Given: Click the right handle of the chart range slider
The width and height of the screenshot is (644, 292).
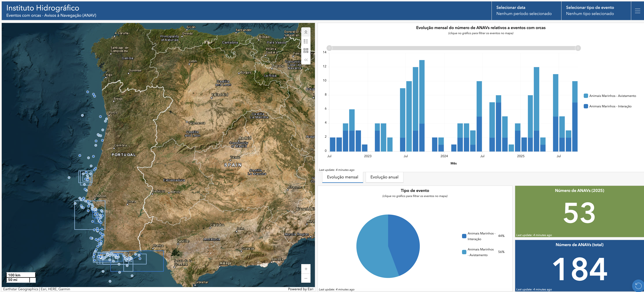Looking at the screenshot, I should point(578,48).
